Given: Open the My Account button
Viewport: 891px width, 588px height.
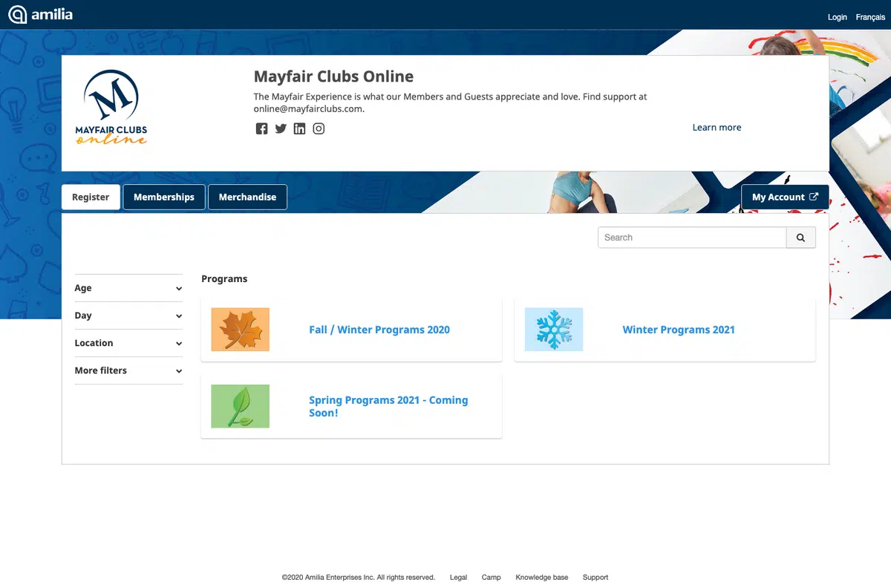Looking at the screenshot, I should tap(785, 197).
